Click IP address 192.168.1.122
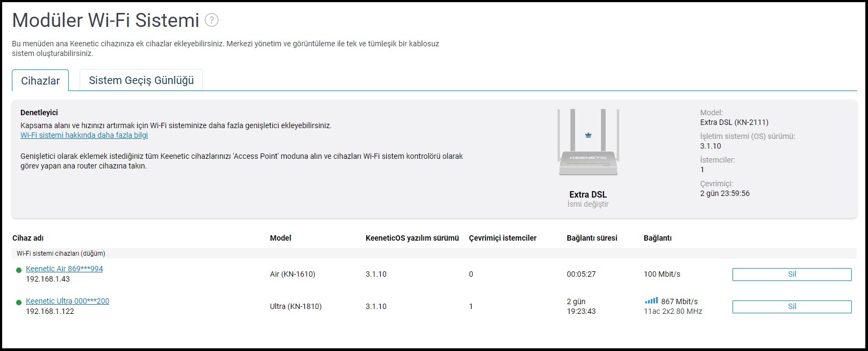The width and height of the screenshot is (868, 351). click(x=50, y=311)
